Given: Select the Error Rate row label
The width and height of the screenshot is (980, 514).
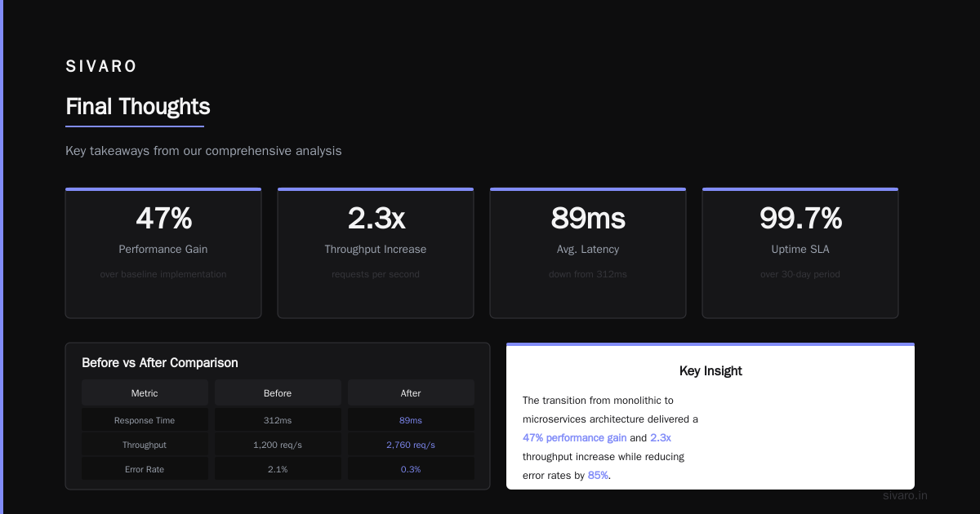Looking at the screenshot, I should 145,469.
